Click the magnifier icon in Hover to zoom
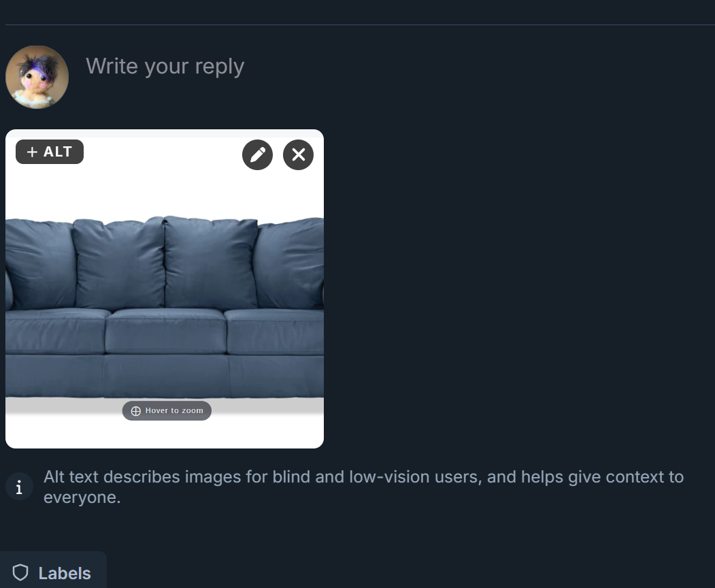715x588 pixels. coord(136,411)
